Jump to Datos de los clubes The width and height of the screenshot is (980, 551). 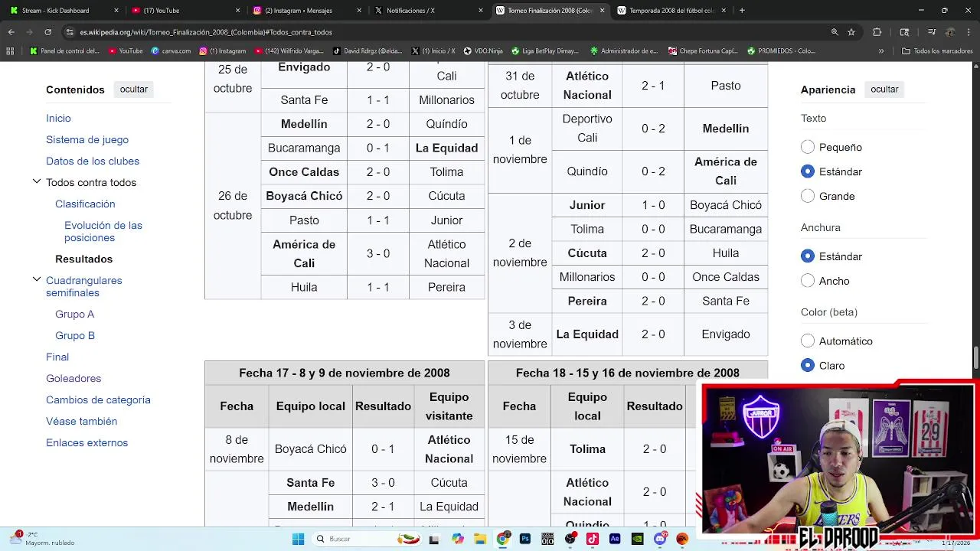point(93,161)
